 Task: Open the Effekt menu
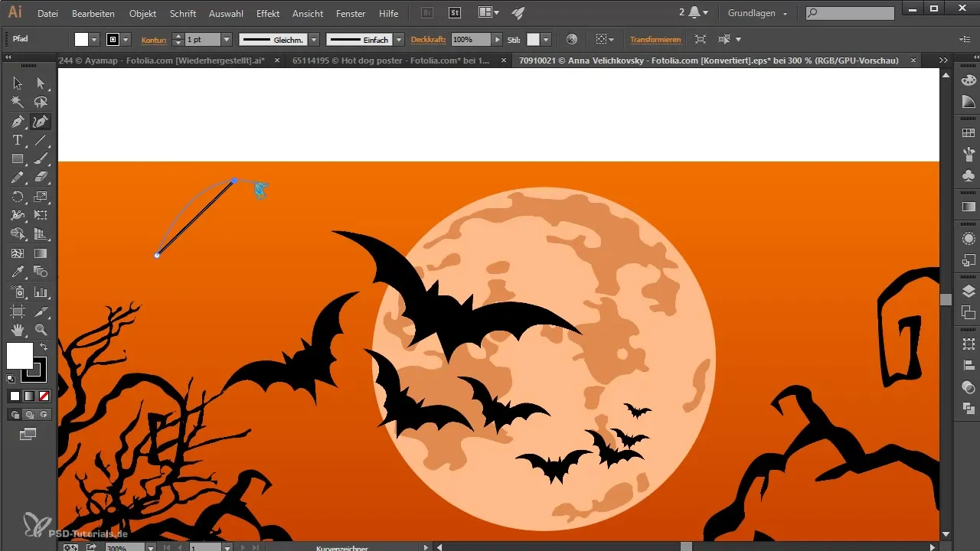(268, 14)
